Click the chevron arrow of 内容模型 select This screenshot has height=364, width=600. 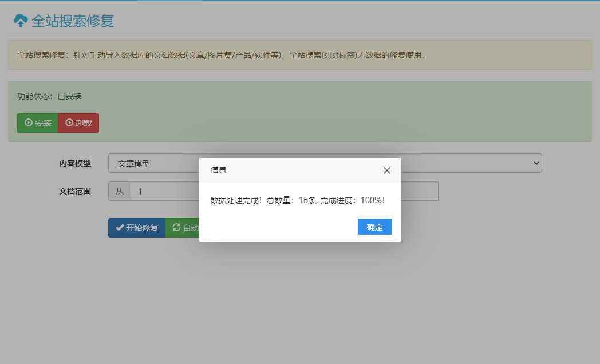click(536, 164)
